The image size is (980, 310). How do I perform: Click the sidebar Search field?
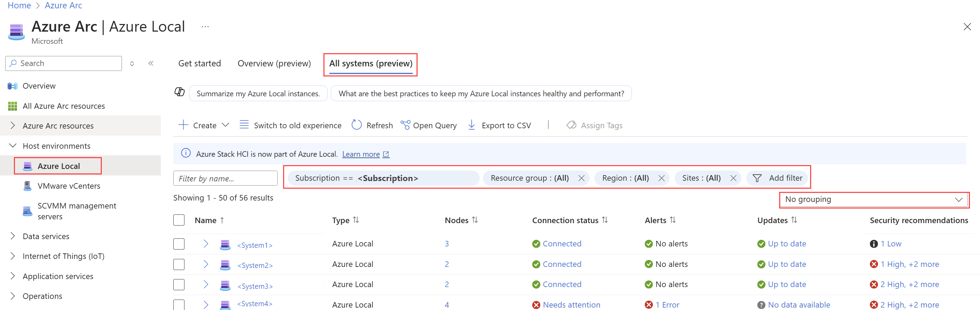(x=64, y=63)
